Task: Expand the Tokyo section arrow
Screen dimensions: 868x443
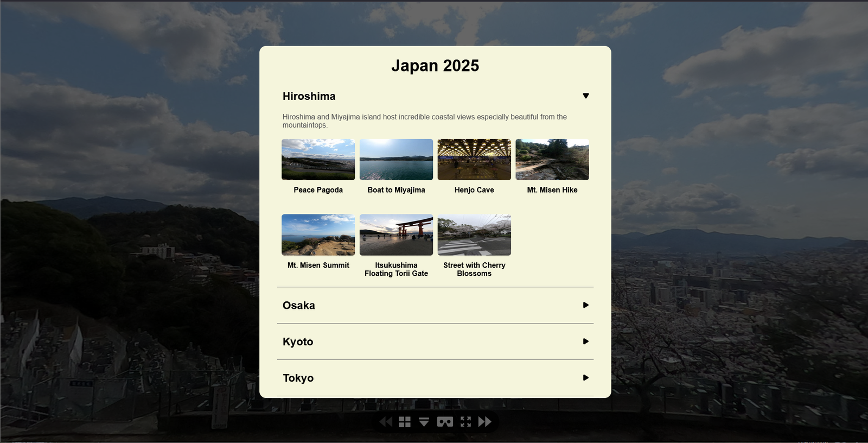Action: (x=585, y=378)
